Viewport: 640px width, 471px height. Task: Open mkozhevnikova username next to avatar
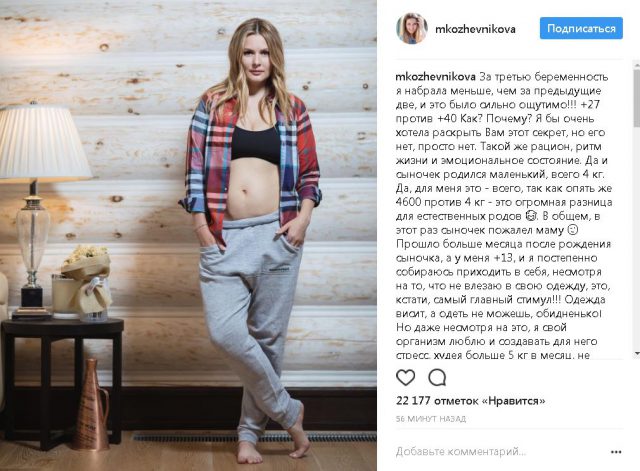[475, 29]
